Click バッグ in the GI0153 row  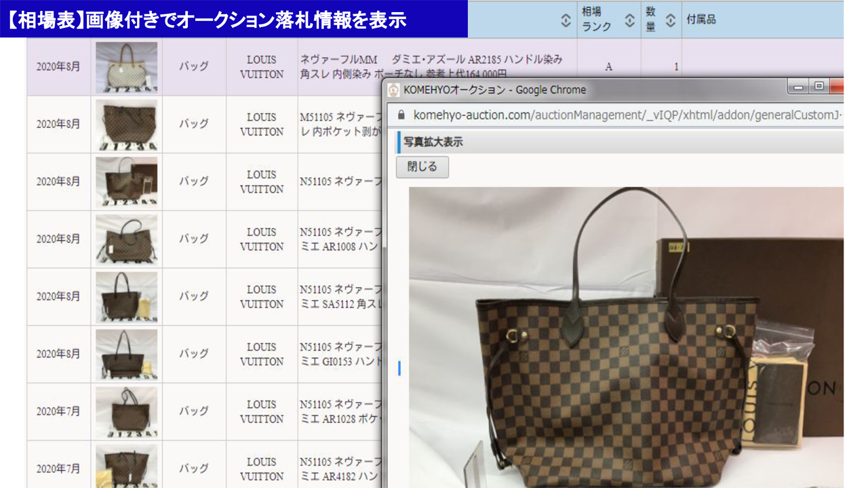pyautogui.click(x=193, y=354)
